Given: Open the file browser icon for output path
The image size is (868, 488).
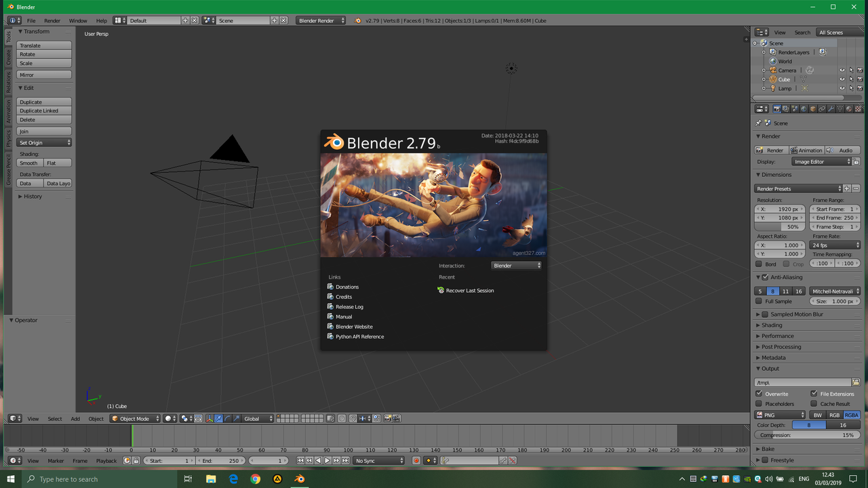Looking at the screenshot, I should point(856,383).
